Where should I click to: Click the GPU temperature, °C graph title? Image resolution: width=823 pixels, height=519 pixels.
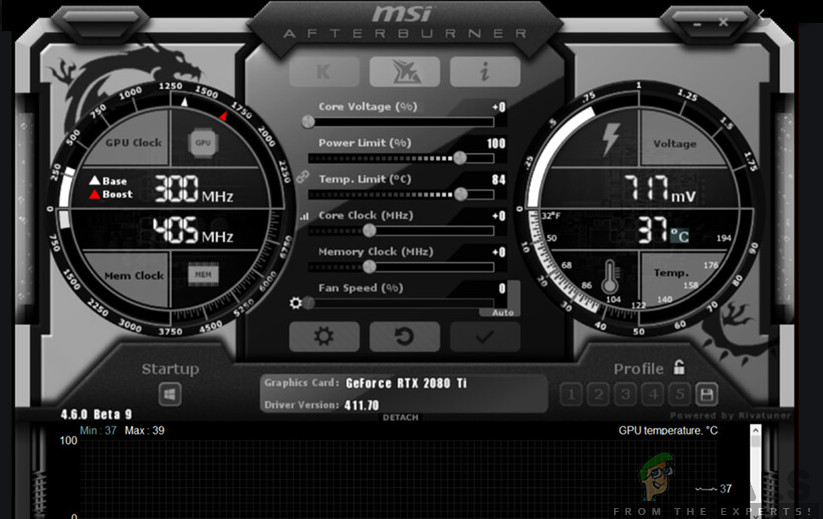click(x=668, y=430)
